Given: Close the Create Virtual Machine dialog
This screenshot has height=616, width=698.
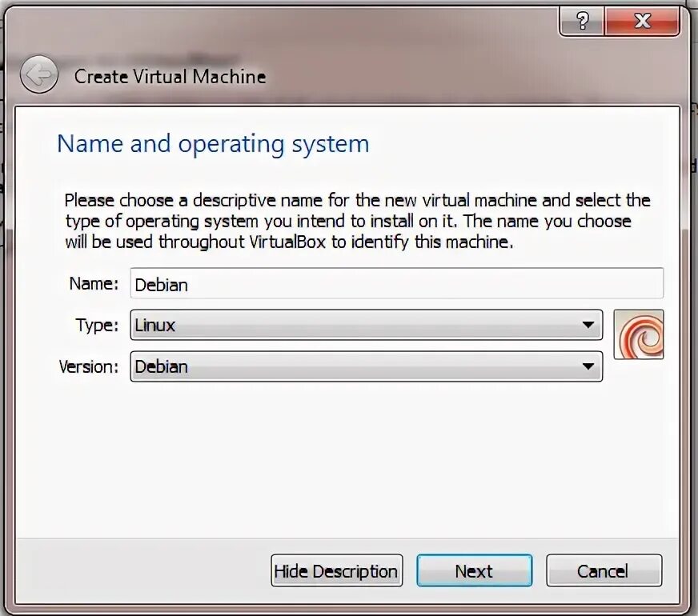Looking at the screenshot, I should coord(642,21).
